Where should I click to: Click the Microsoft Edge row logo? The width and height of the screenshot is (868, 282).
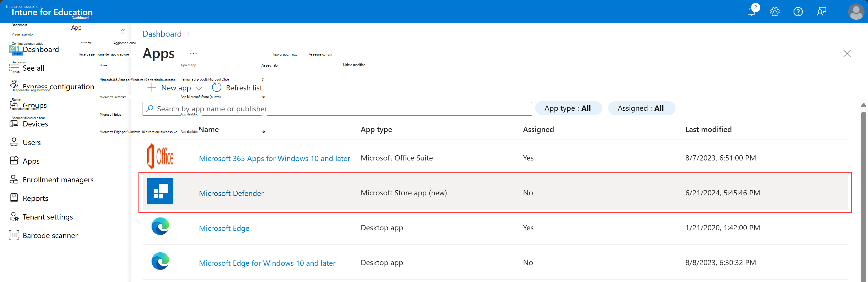(160, 226)
